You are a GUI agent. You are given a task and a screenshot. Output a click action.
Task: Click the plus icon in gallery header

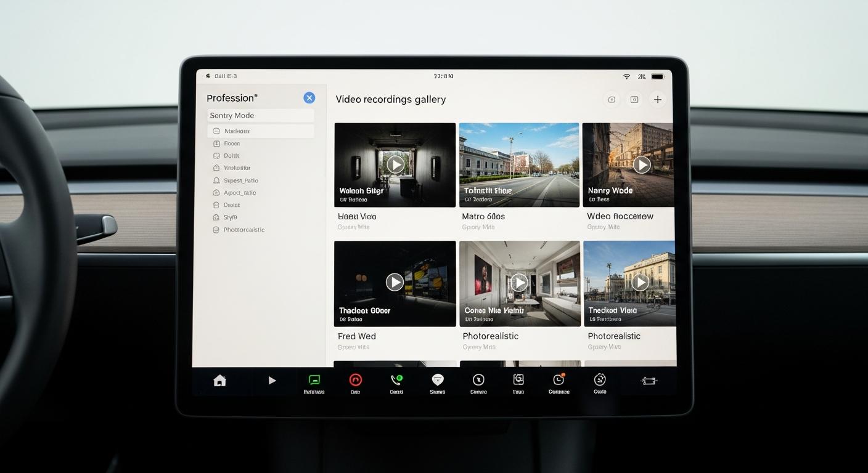(658, 100)
